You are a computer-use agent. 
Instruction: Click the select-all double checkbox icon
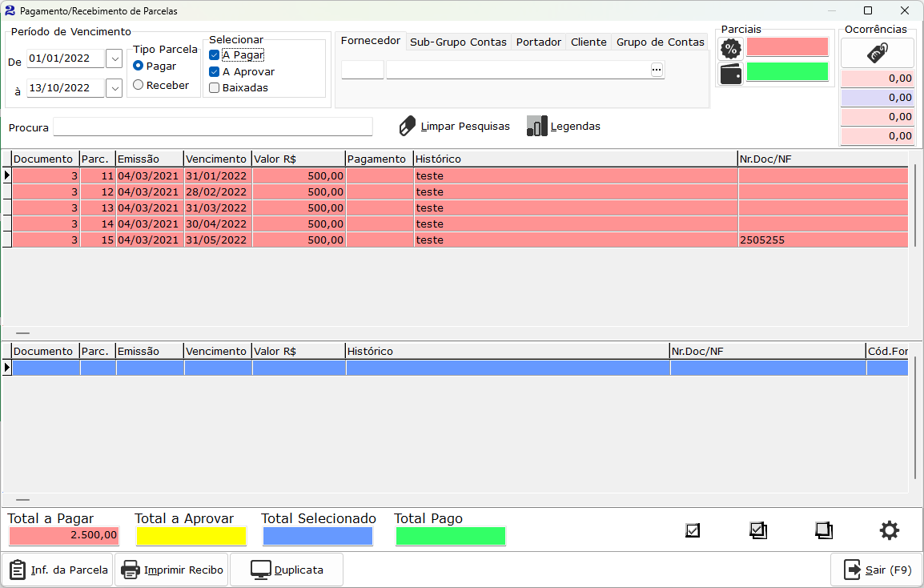[758, 530]
